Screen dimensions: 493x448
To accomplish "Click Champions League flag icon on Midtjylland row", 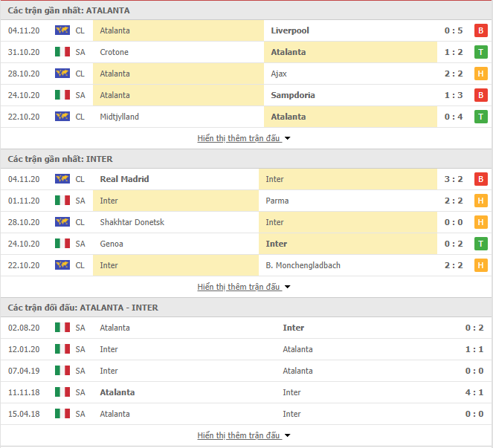I will [62, 117].
